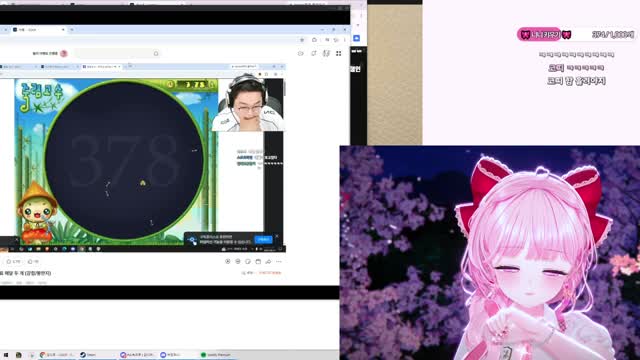Open the browser extensions puzzle icon

314,40
